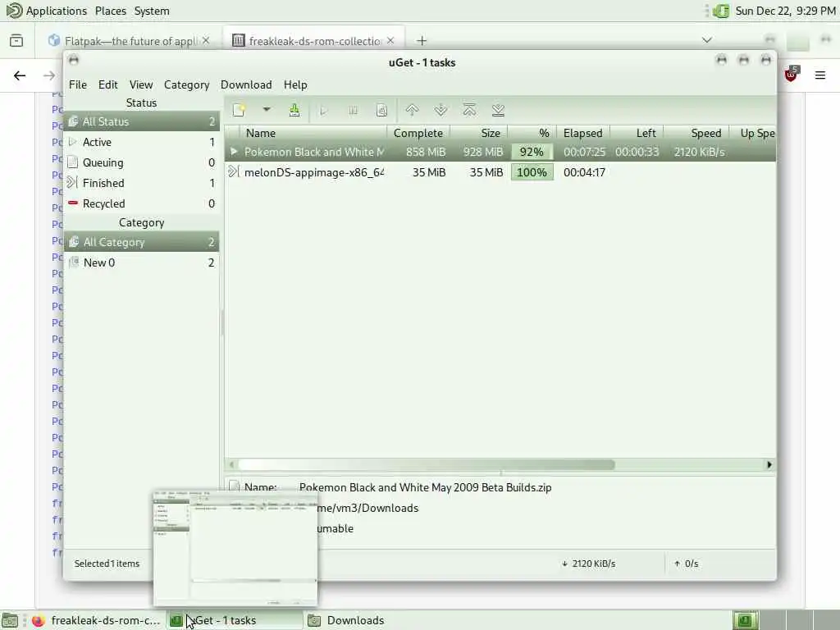Click the download Properties toolbar icon
This screenshot has height=630, width=840.
pos(381,111)
